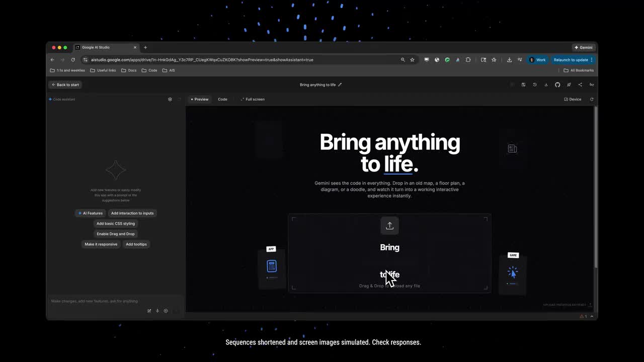The image size is (644, 362).
Task: Open the Useful links bookmark folder
Action: point(103,70)
